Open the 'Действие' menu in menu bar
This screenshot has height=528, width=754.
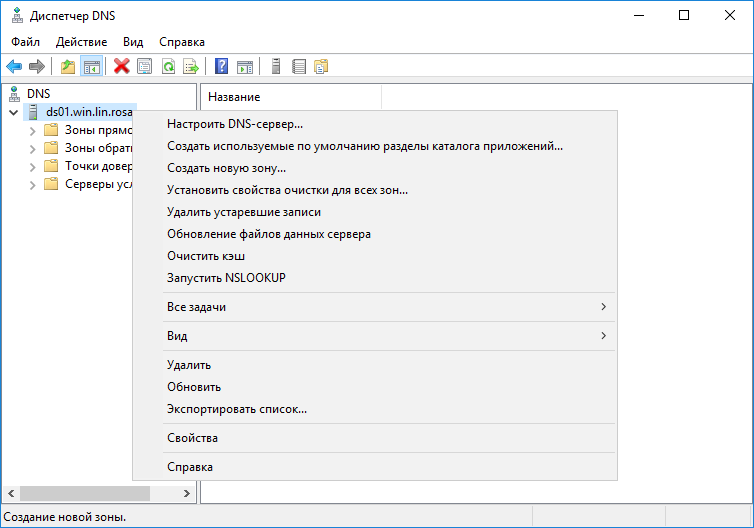(x=81, y=42)
